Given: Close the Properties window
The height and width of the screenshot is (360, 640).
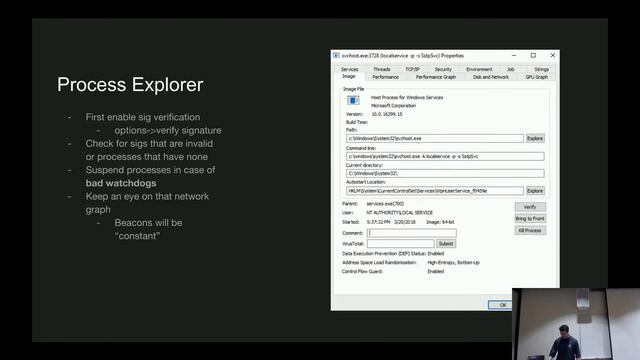Looking at the screenshot, I should [553, 56].
